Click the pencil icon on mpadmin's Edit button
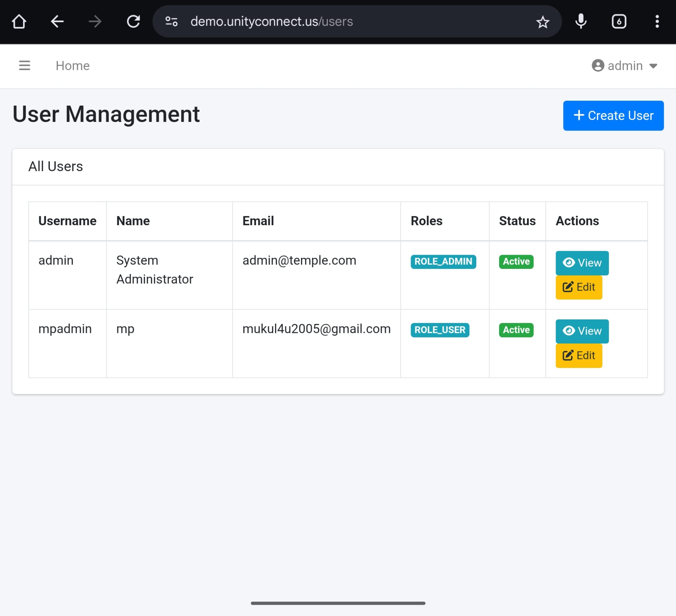This screenshot has width=676, height=616. click(x=567, y=355)
